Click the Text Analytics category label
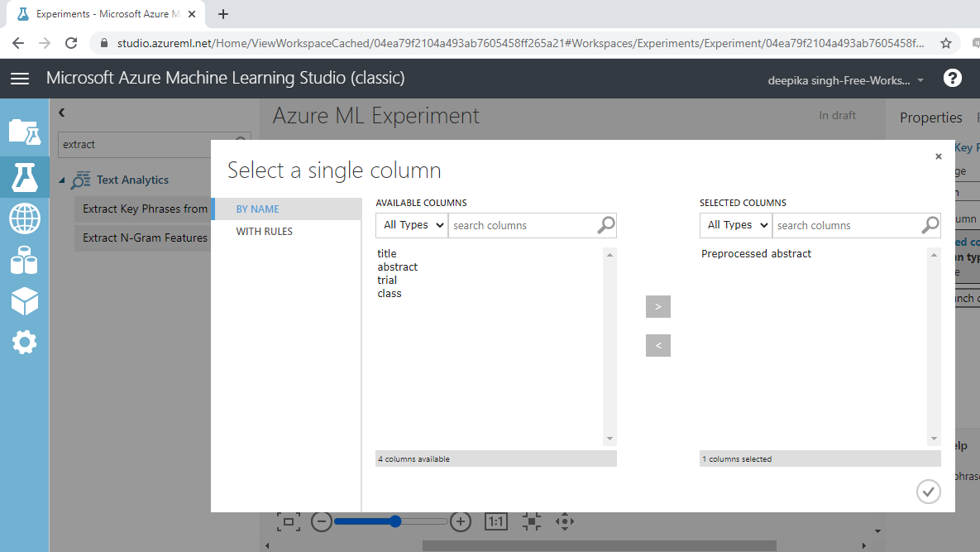Screen dimensions: 980x552 click(x=132, y=180)
